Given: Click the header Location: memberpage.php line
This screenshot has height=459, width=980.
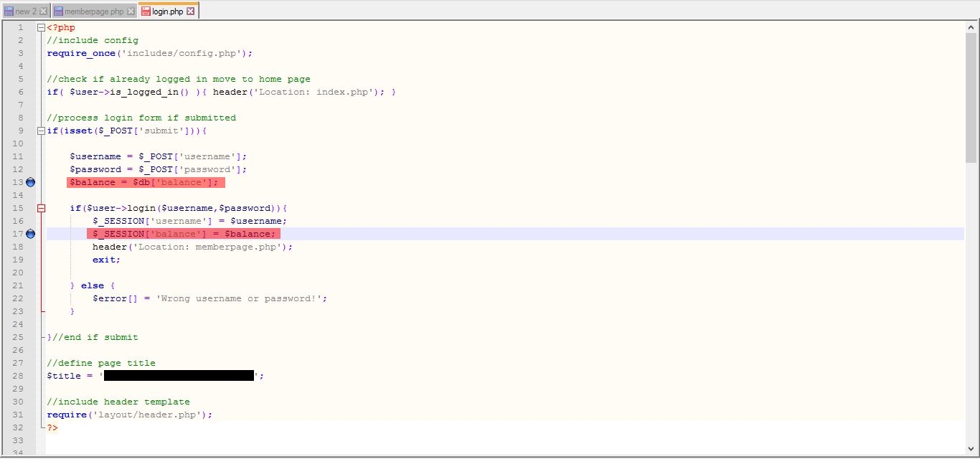Looking at the screenshot, I should point(192,247).
